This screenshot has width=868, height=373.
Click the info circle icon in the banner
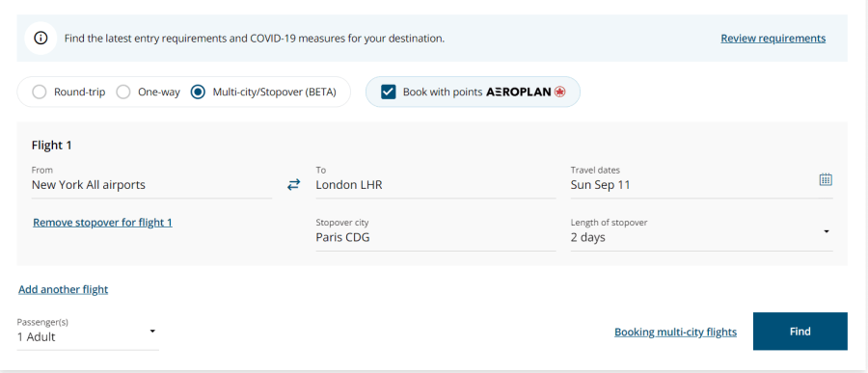[x=41, y=39]
